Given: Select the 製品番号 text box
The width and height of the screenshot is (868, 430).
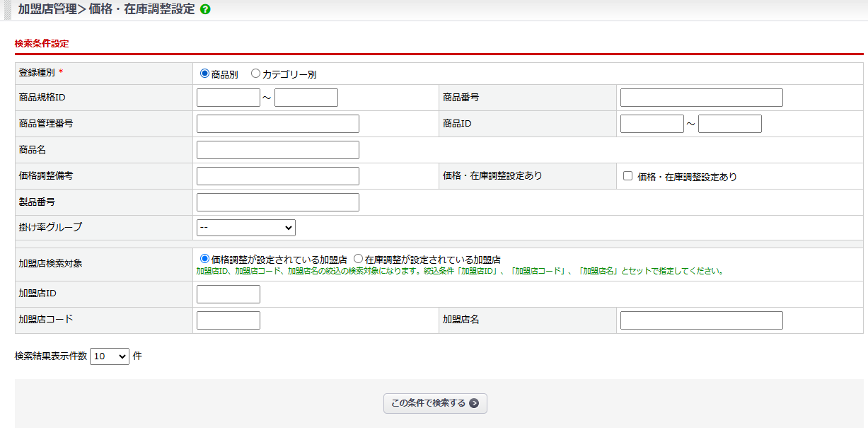Looking at the screenshot, I should tap(277, 202).
